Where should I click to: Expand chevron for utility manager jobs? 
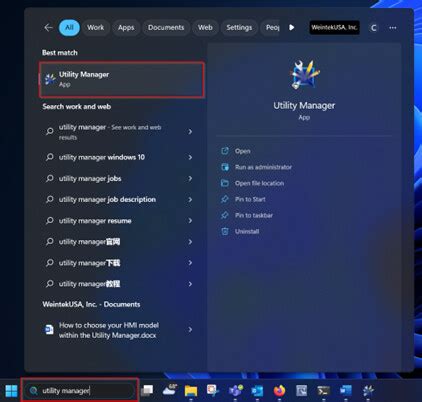[190, 179]
